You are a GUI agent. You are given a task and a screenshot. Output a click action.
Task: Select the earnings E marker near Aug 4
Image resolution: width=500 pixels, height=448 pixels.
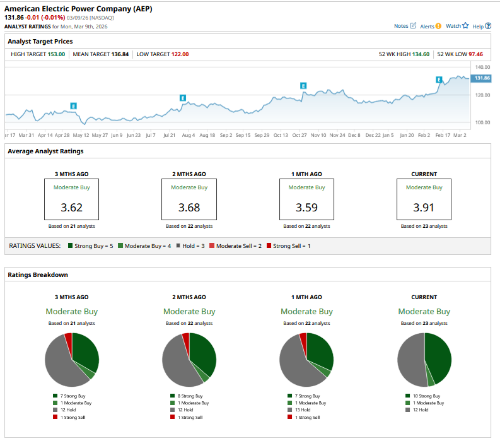tap(183, 98)
